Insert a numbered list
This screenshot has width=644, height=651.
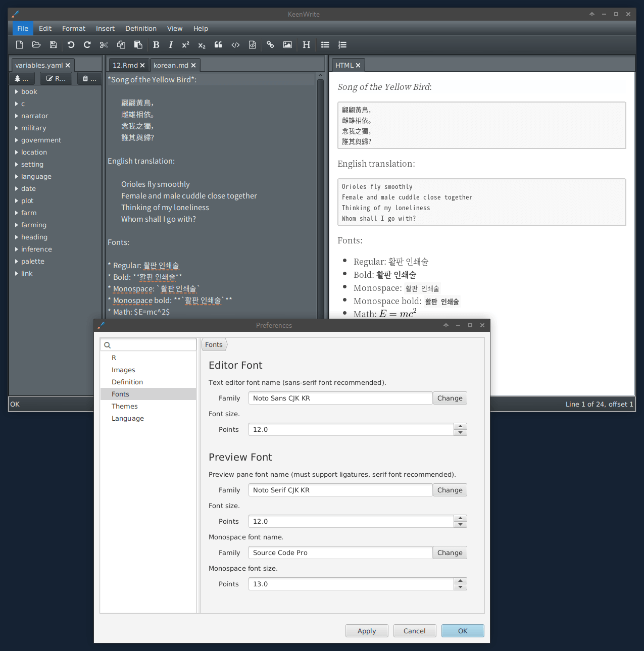click(342, 45)
